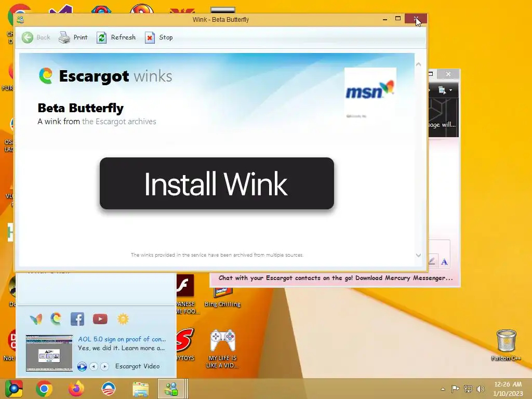Maximize the Wink - Beta Butterfly window

(x=398, y=19)
